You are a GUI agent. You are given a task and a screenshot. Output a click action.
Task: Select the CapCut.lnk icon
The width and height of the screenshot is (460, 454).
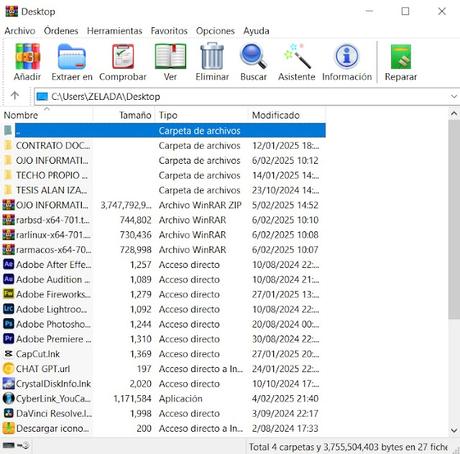(8, 354)
